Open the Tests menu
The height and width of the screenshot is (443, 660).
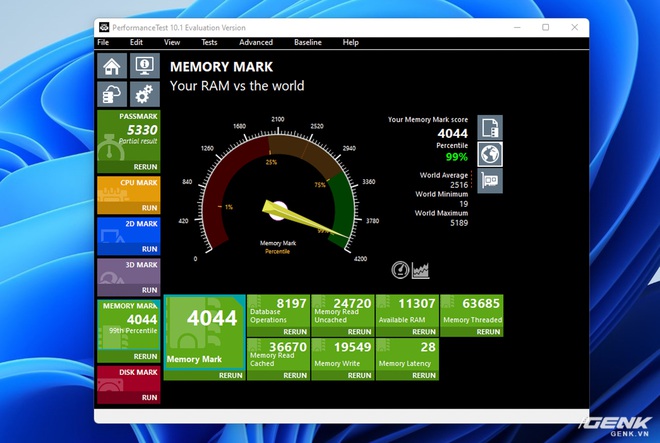(209, 42)
